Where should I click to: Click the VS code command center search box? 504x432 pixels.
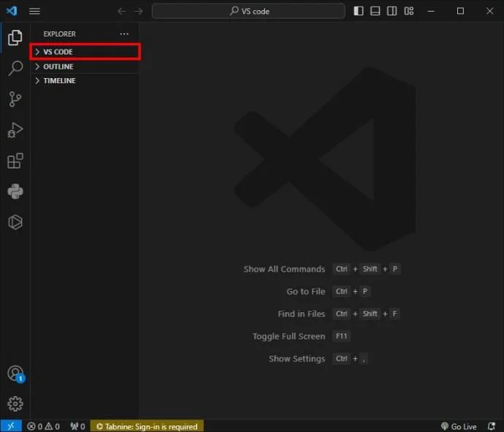click(248, 11)
